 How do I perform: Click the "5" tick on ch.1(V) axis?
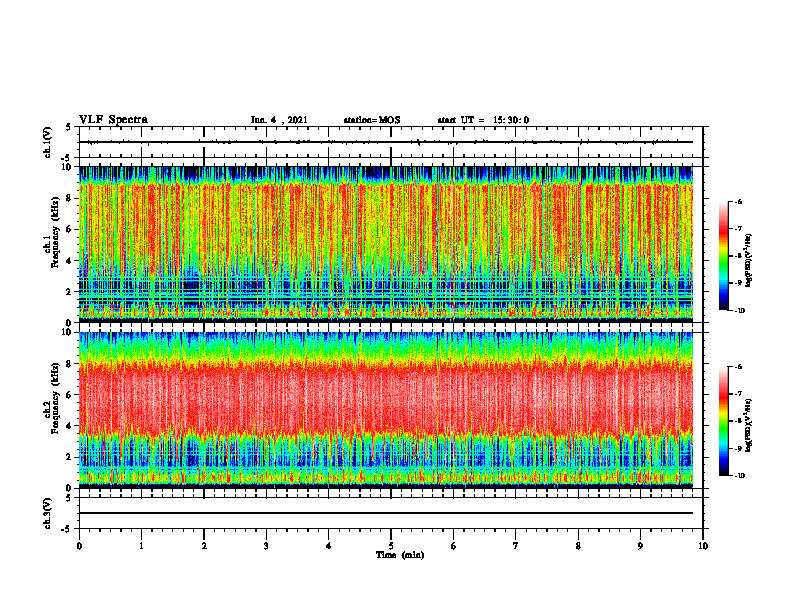click(x=69, y=127)
